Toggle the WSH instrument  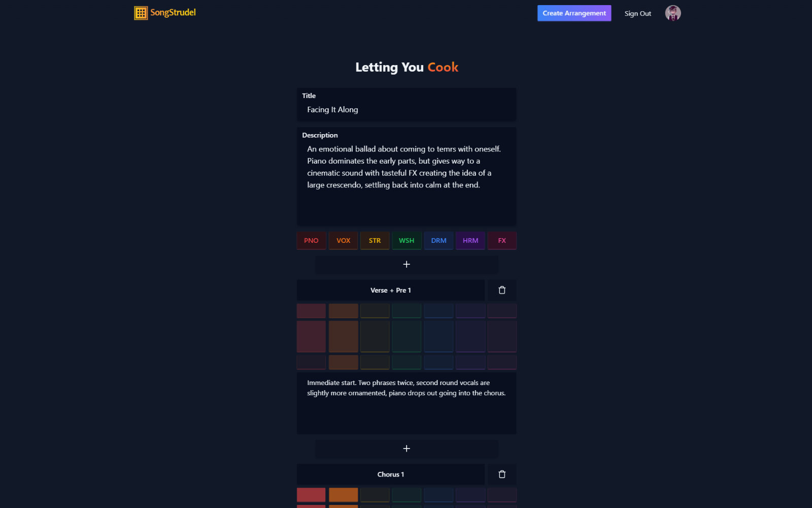(x=406, y=240)
